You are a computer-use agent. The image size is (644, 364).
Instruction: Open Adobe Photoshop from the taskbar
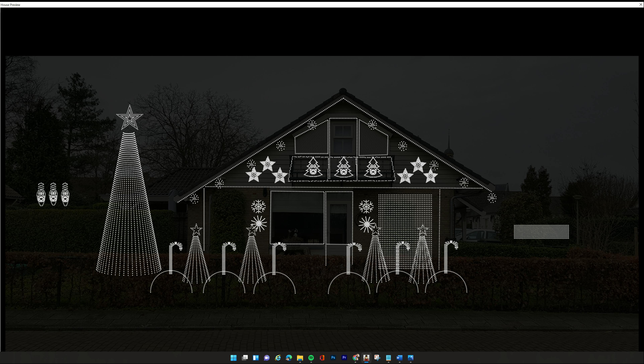[333, 358]
